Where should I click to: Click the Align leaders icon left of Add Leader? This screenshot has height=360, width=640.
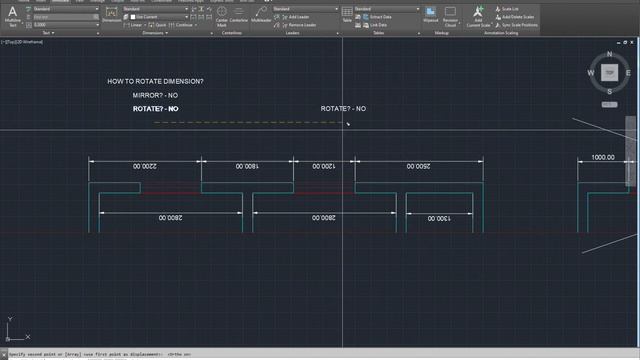(277, 17)
